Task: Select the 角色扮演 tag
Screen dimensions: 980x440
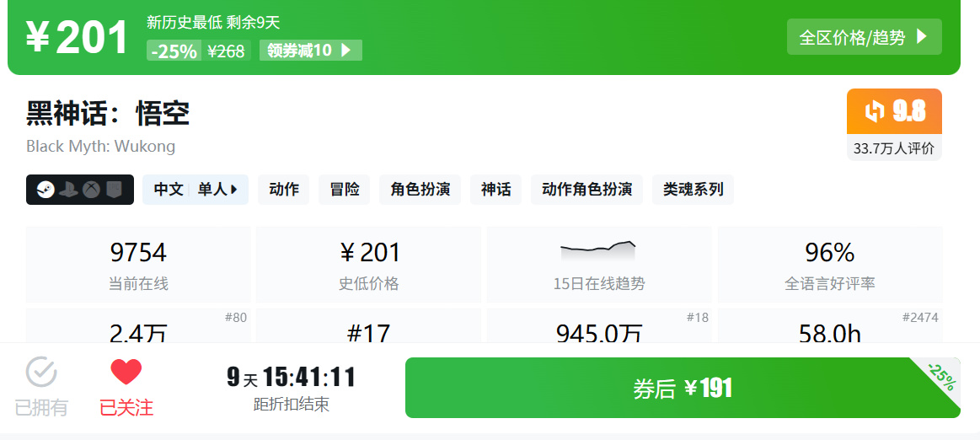Action: click(420, 190)
